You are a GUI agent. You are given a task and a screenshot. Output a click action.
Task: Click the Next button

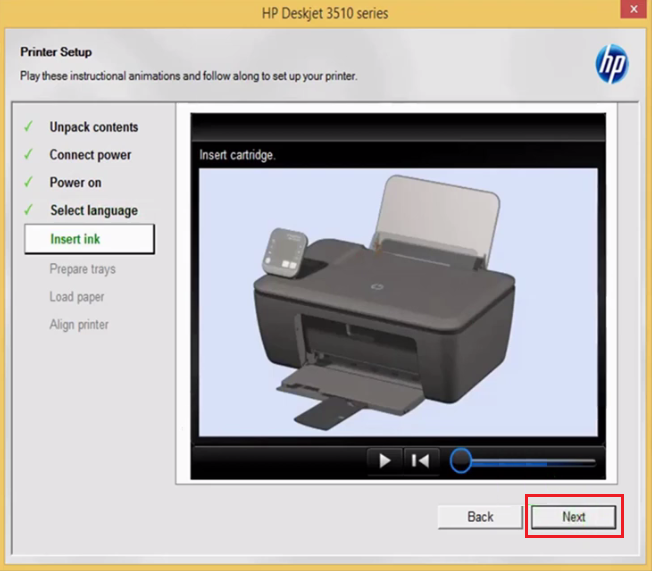pyautogui.click(x=573, y=517)
